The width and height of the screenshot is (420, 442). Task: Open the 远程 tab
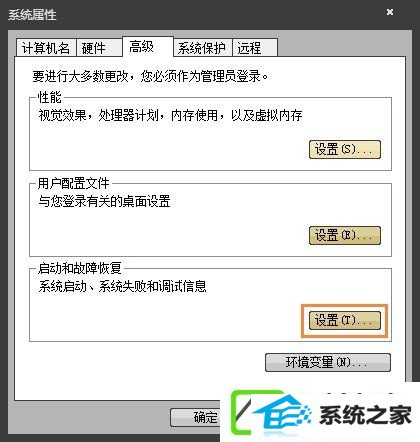point(255,48)
